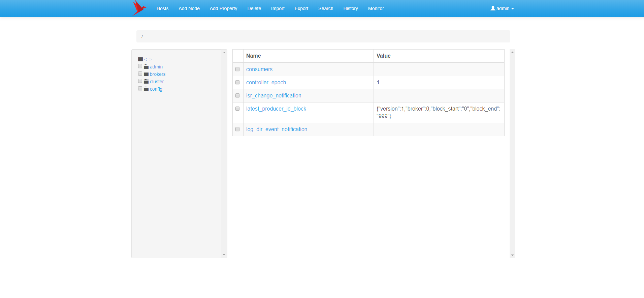Open the controller_epoch property link

[266, 82]
